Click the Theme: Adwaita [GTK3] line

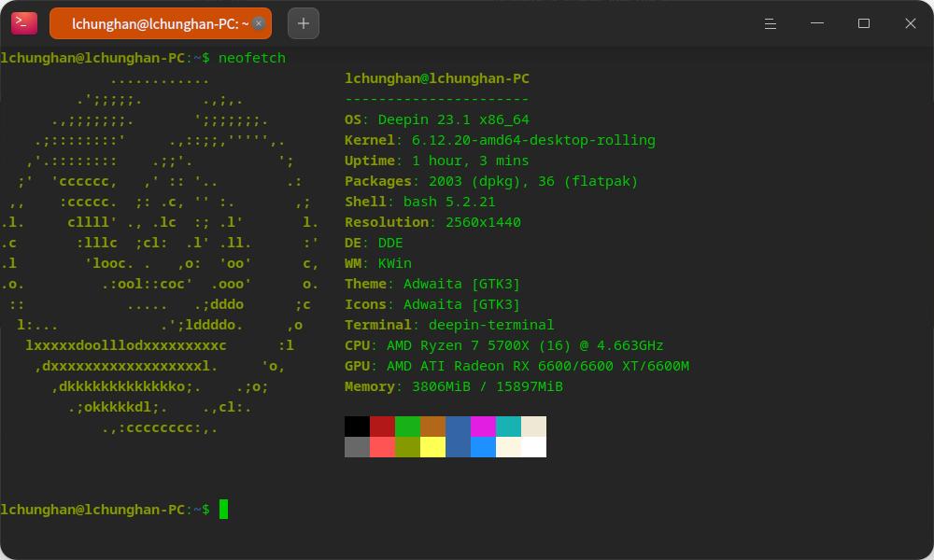pos(432,284)
